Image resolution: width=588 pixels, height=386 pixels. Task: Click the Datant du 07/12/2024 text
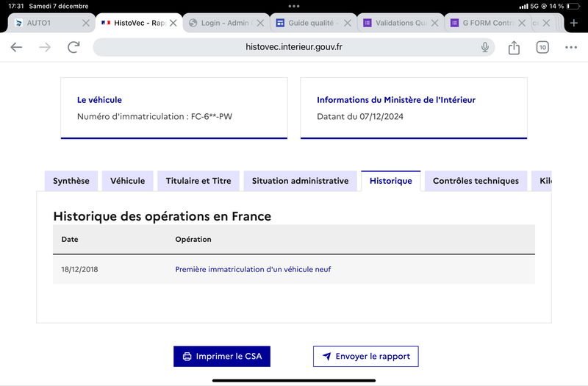coord(360,117)
